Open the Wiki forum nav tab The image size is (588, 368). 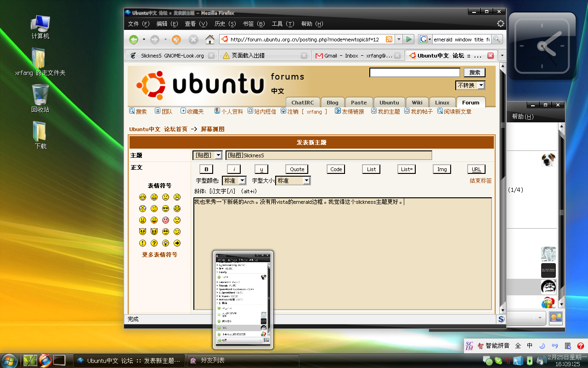coord(417,103)
